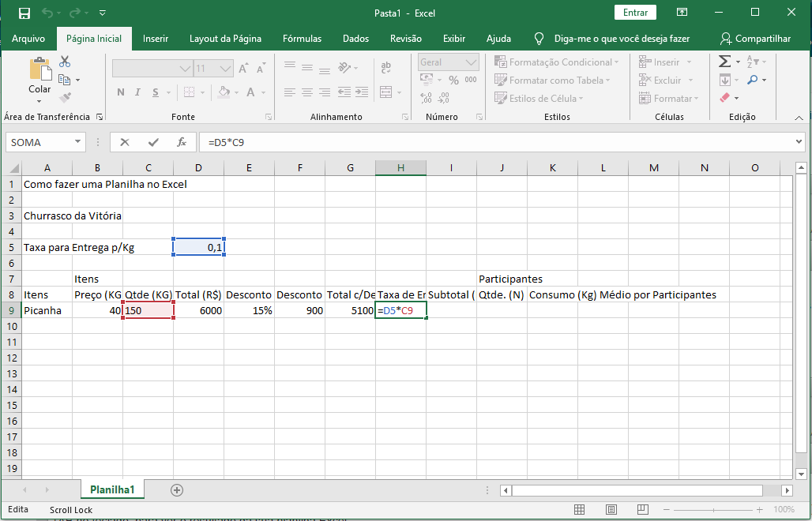Add a new sheet with plus icon

(x=177, y=489)
